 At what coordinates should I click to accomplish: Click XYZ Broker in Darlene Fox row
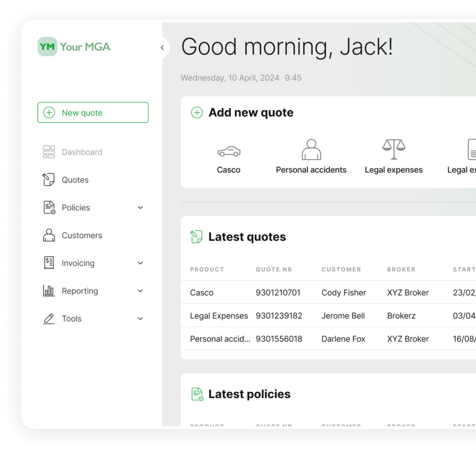pos(408,339)
